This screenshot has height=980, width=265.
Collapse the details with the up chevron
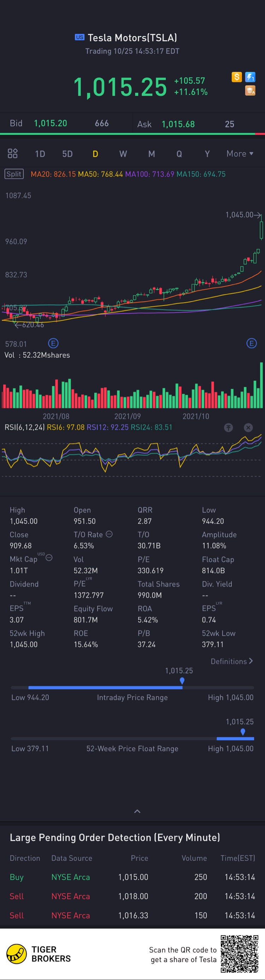tap(137, 811)
